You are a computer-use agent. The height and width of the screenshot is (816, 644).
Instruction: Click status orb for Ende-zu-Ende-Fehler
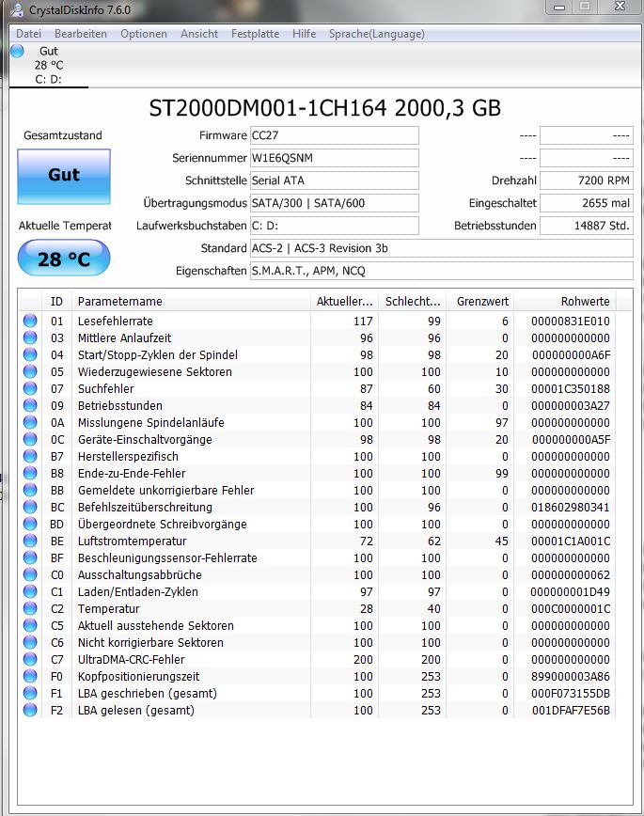pos(30,473)
